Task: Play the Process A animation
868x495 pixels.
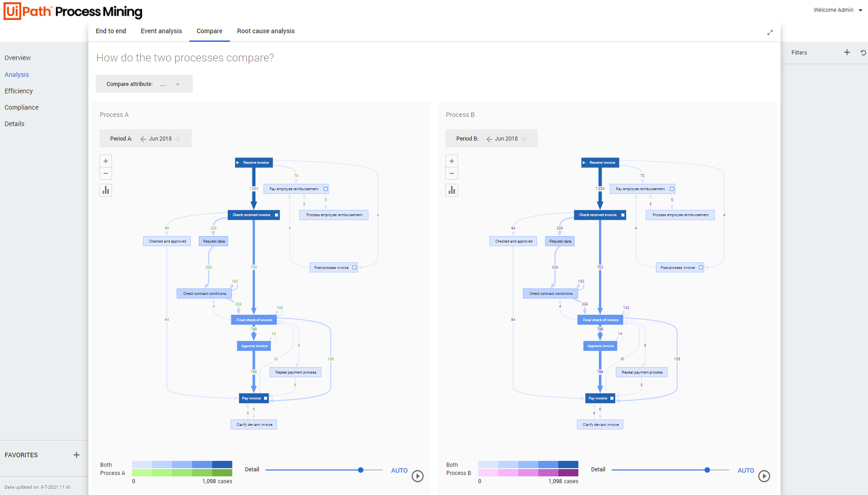Action: pyautogui.click(x=418, y=476)
